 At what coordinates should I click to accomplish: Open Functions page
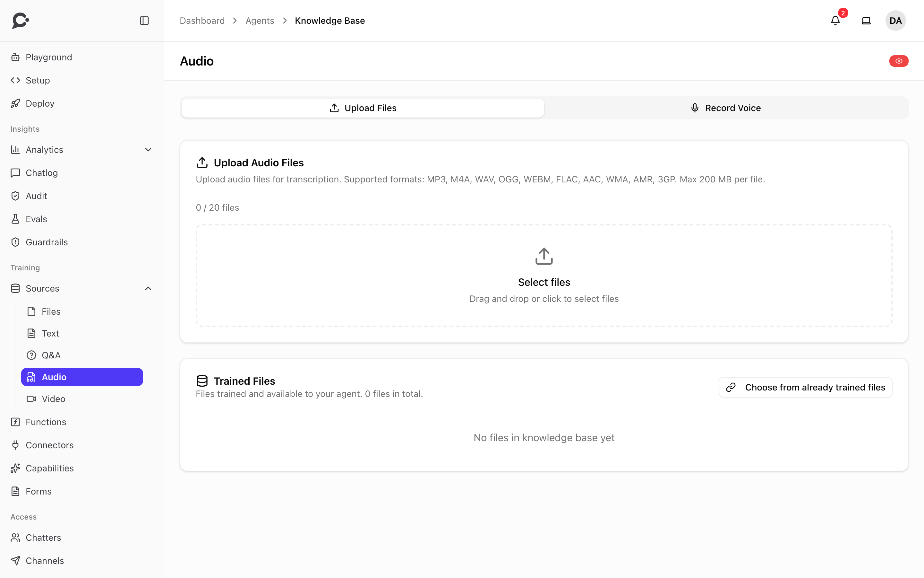82,422
